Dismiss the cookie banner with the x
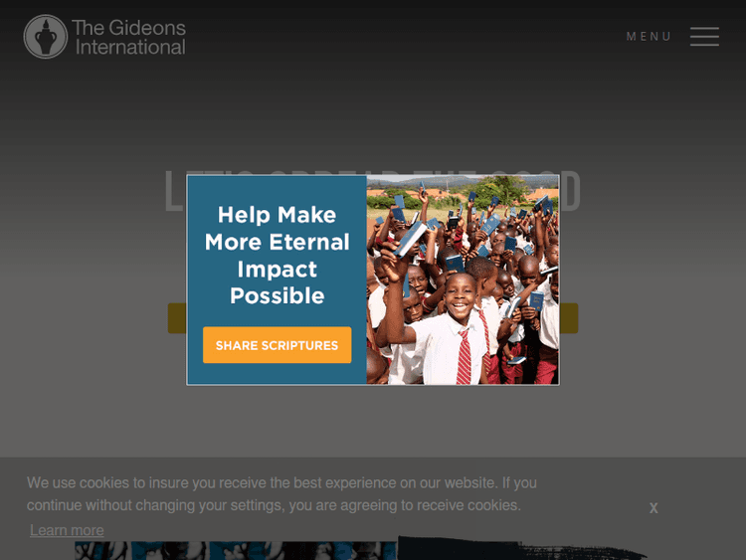This screenshot has width=746, height=560. point(653,507)
